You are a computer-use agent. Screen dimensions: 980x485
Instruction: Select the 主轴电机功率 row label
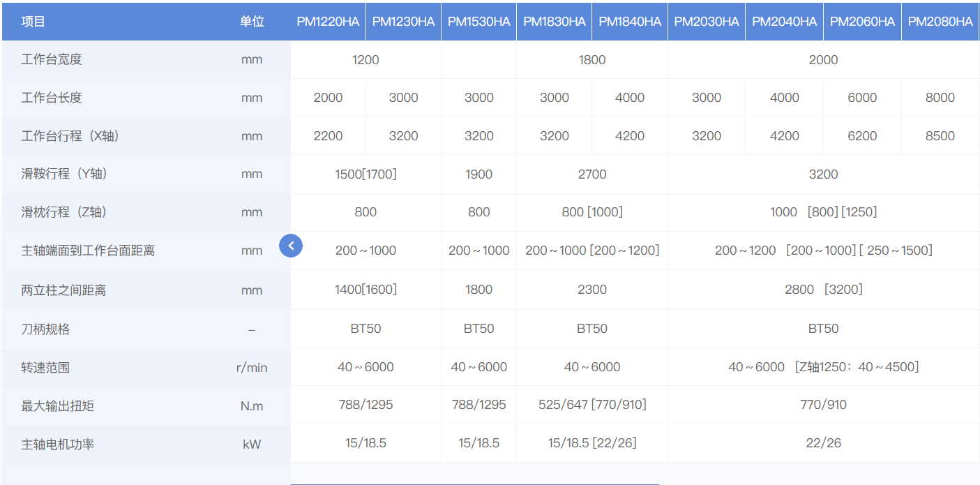pyautogui.click(x=57, y=444)
